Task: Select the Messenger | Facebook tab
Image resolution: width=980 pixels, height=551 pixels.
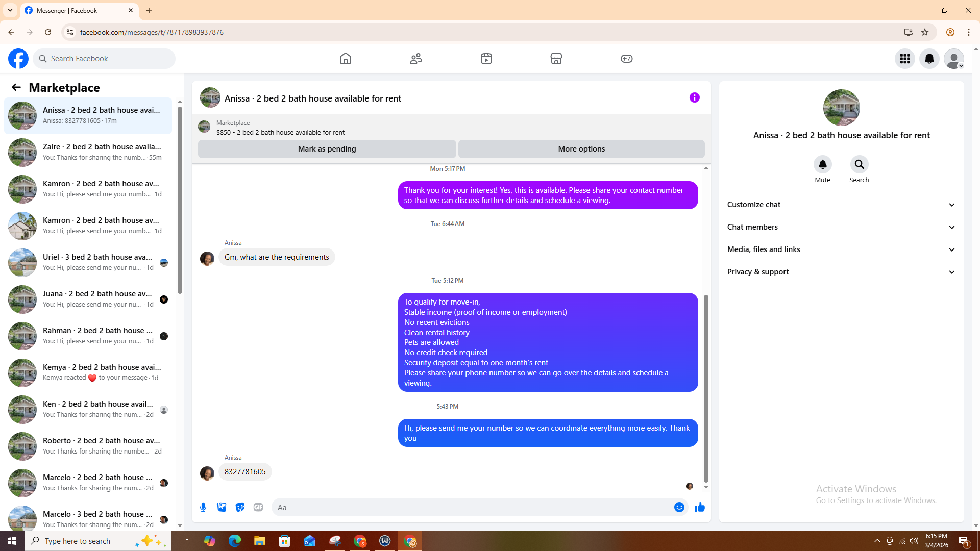Action: pyautogui.click(x=79, y=10)
